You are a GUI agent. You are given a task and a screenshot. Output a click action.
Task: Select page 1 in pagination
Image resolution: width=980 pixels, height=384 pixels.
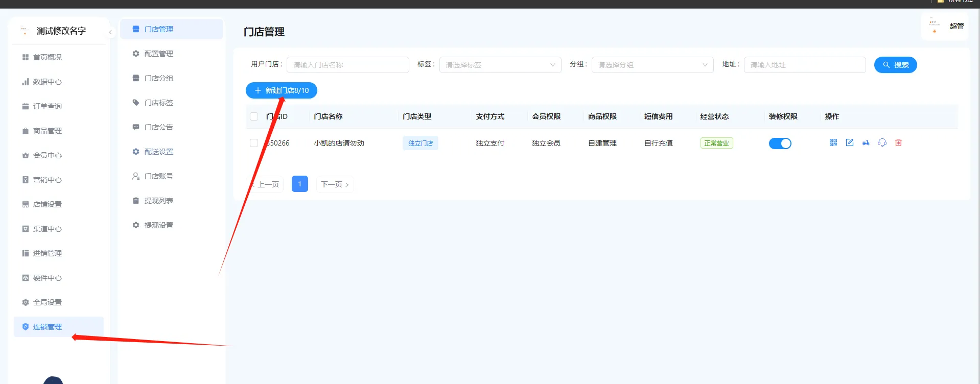(x=300, y=184)
